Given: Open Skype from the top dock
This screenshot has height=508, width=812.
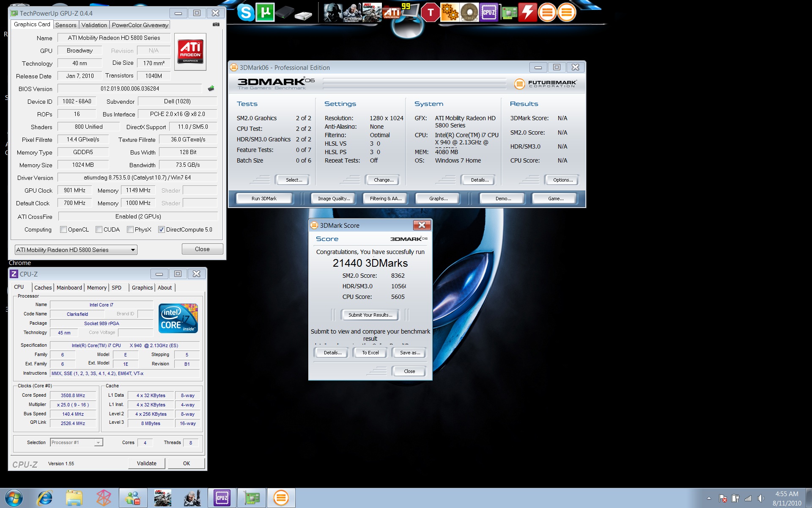Looking at the screenshot, I should click(x=245, y=12).
